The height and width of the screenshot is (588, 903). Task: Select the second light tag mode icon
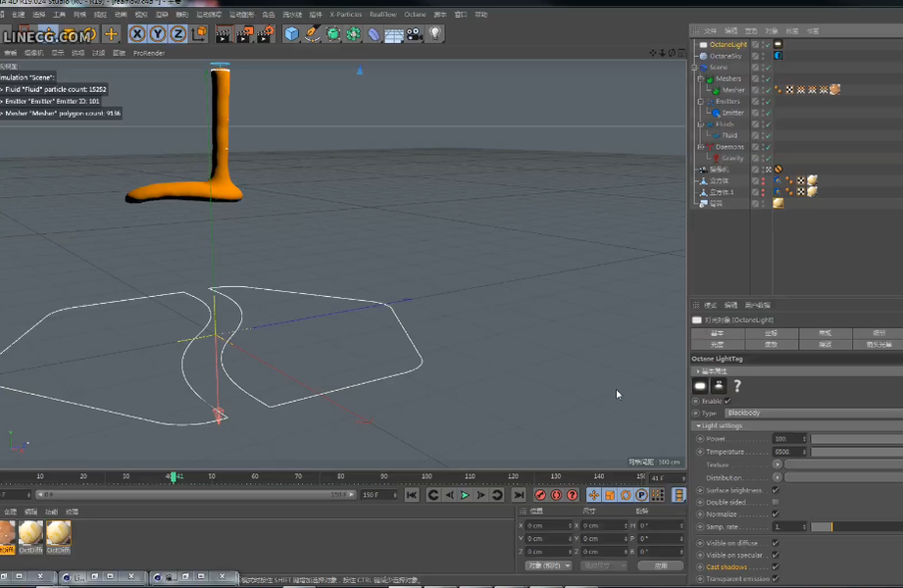(x=719, y=386)
